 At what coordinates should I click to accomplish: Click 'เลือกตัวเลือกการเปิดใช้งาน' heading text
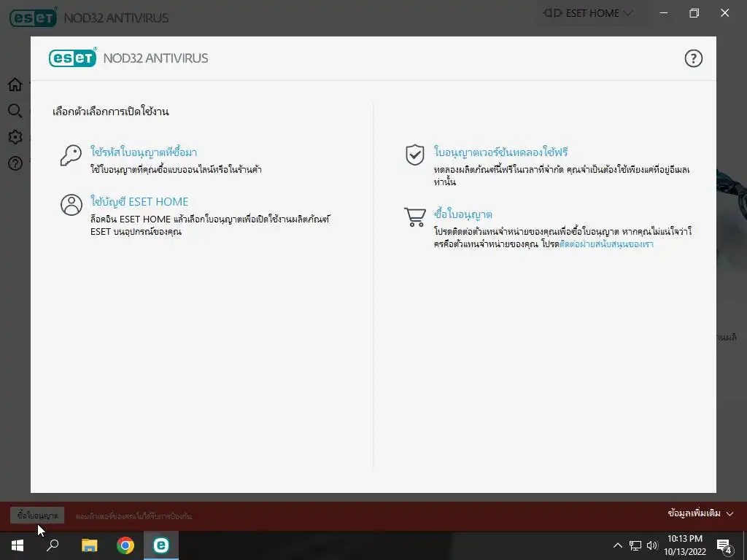[111, 112]
